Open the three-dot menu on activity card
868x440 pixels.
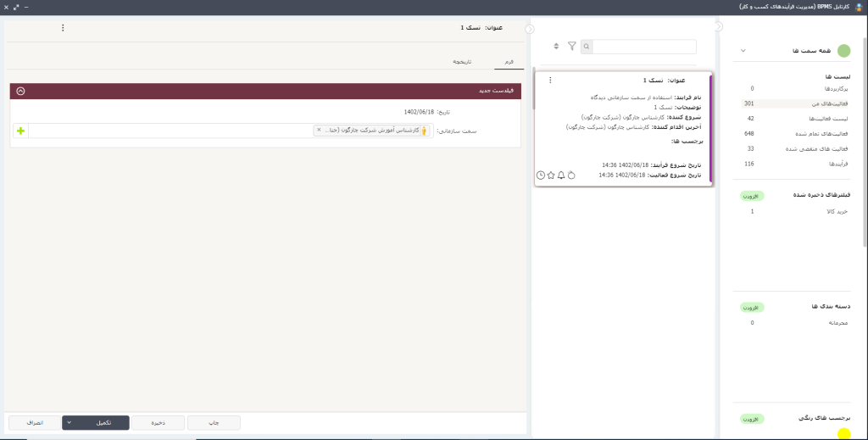pyautogui.click(x=550, y=80)
